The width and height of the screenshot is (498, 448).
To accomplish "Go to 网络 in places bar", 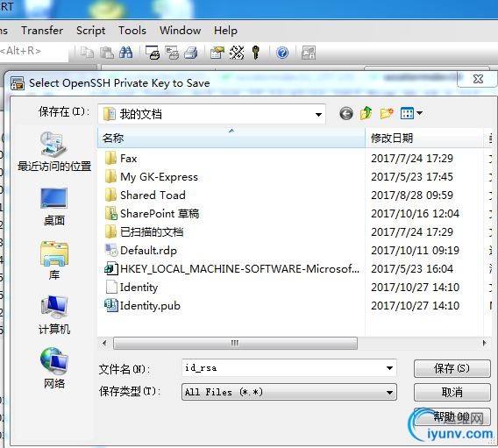I will click(x=54, y=368).
